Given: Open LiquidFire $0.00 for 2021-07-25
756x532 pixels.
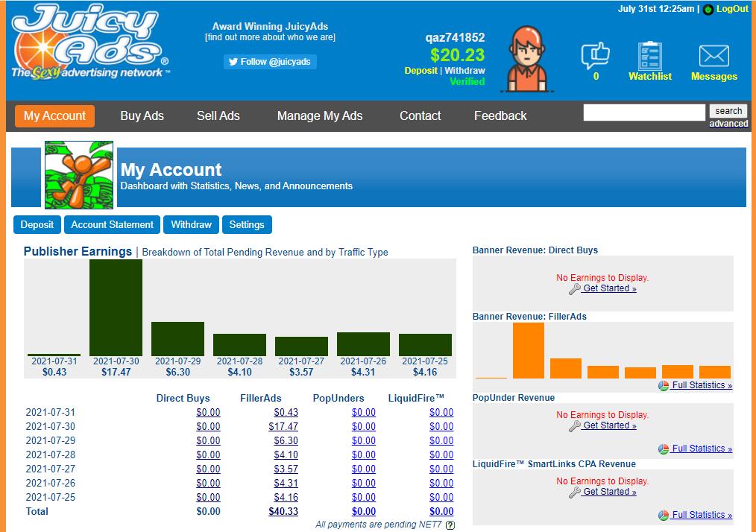Looking at the screenshot, I should coord(441,498).
